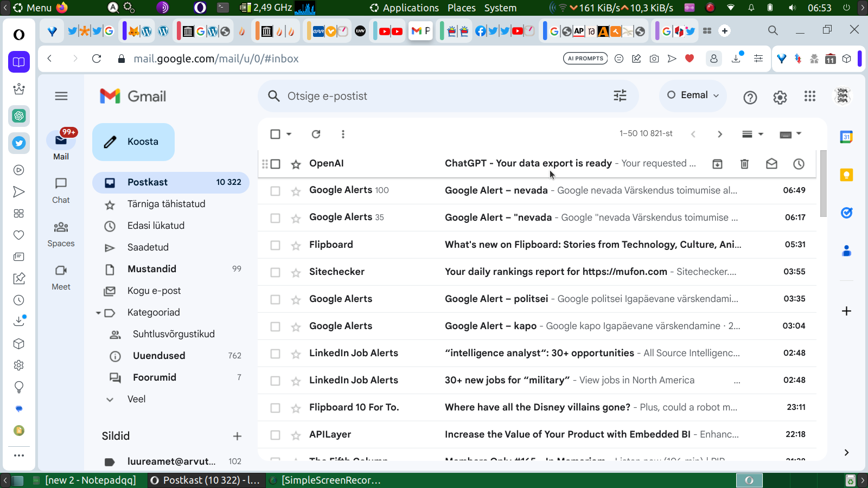Open Google Calendar side panel
Viewport: 868px width, 488px height.
pyautogui.click(x=846, y=137)
